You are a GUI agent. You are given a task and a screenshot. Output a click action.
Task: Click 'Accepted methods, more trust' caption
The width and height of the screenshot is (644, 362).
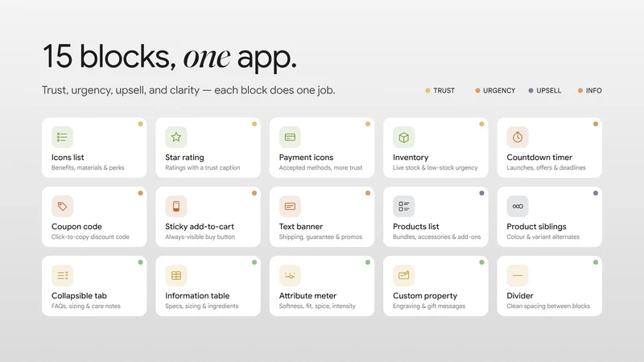point(320,167)
